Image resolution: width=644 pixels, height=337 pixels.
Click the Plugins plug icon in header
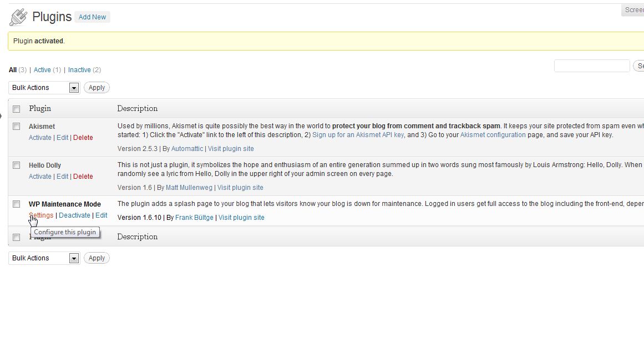18,17
